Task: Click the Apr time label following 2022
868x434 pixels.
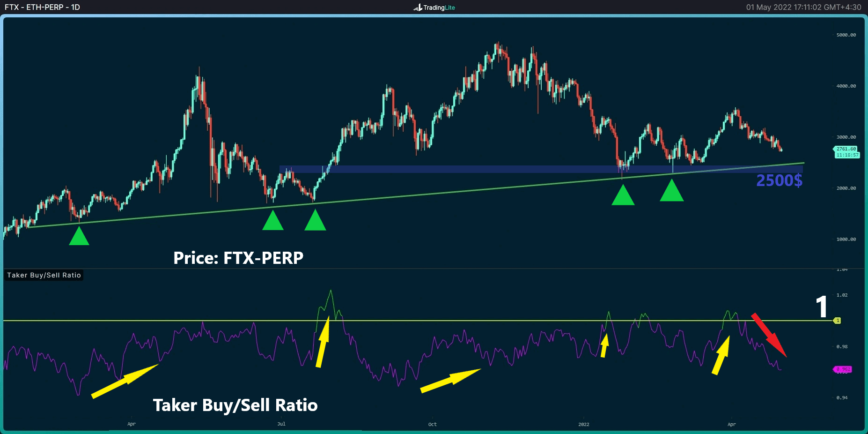Action: (x=732, y=424)
